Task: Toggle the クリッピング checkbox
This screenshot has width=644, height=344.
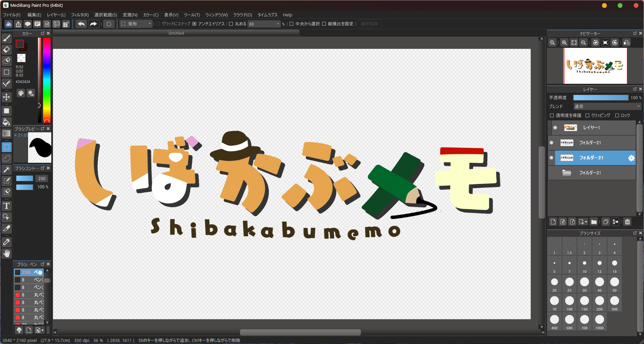Action: [587, 116]
